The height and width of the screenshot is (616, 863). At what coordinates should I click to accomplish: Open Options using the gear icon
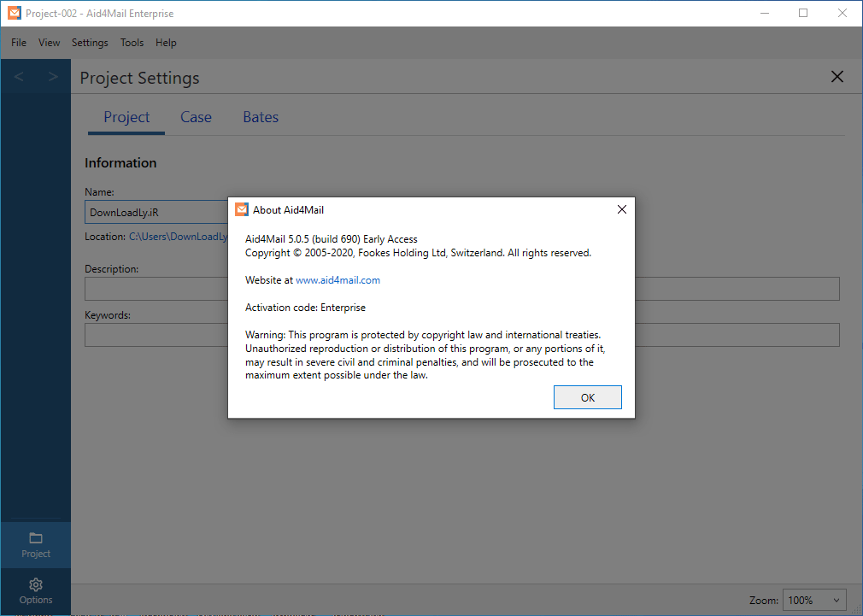(x=35, y=590)
